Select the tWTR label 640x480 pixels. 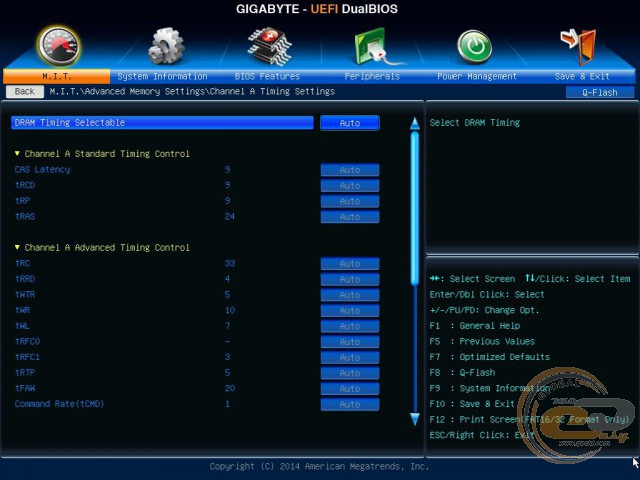(x=25, y=294)
